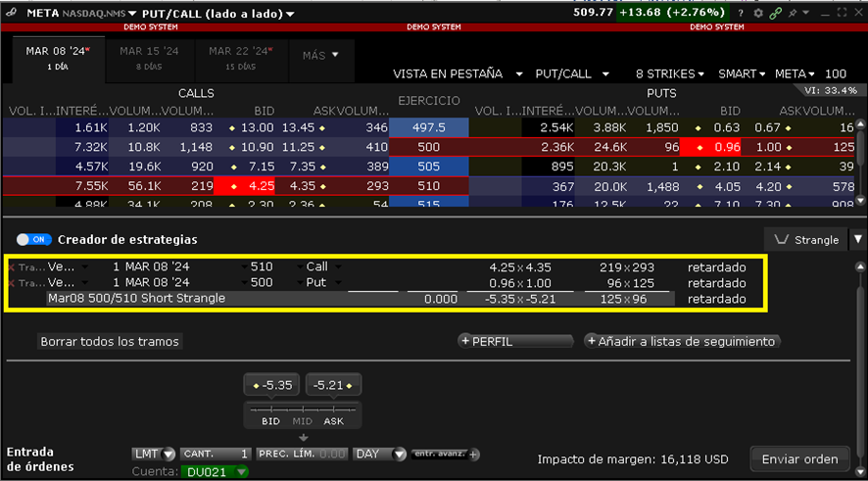Remove the 500 Put leg with X icon
This screenshot has height=481, width=868.
coord(12,283)
